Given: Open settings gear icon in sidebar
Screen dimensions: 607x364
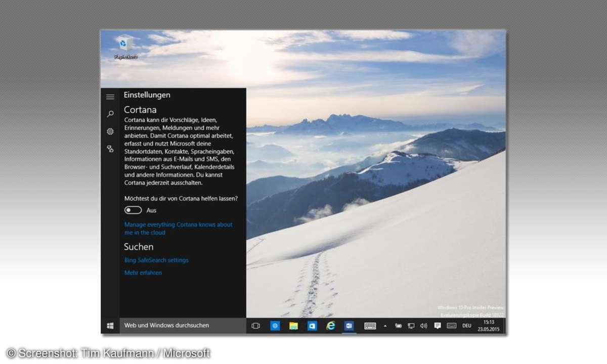Looking at the screenshot, I should pos(110,131).
